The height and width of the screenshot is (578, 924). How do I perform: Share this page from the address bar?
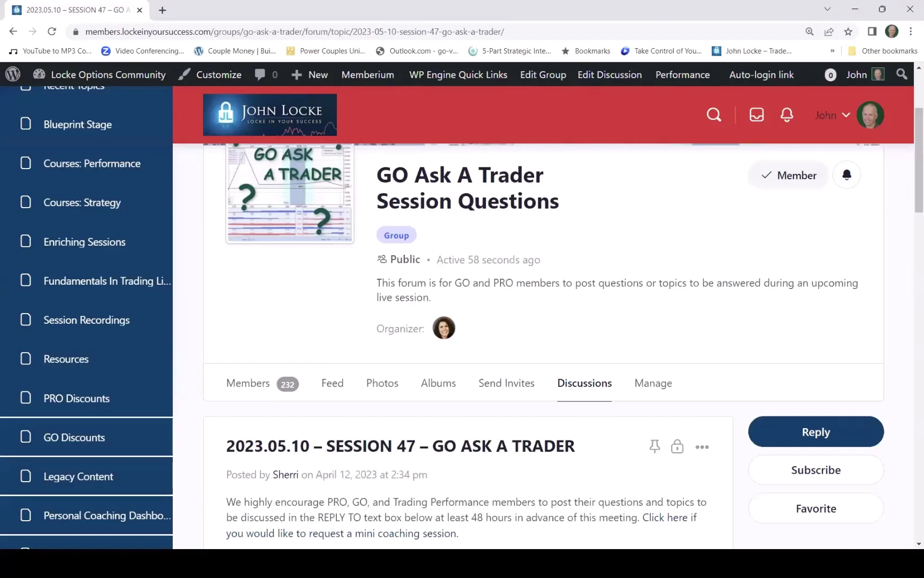(x=829, y=32)
